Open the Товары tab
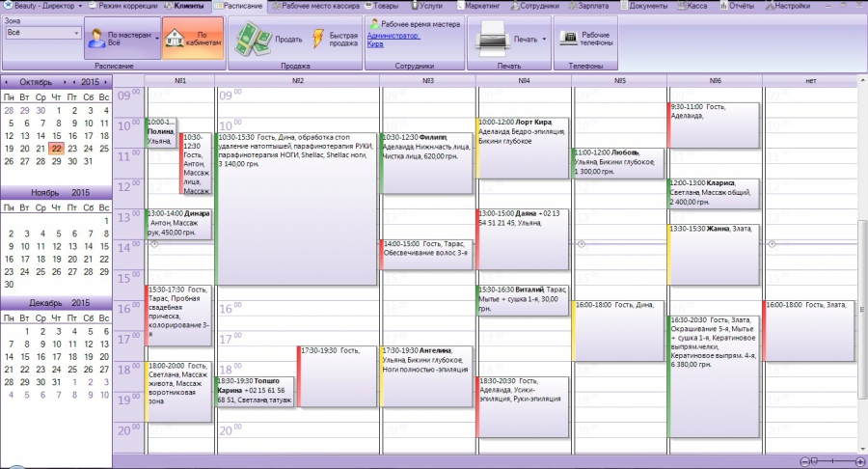The image size is (868, 469). pos(382,6)
